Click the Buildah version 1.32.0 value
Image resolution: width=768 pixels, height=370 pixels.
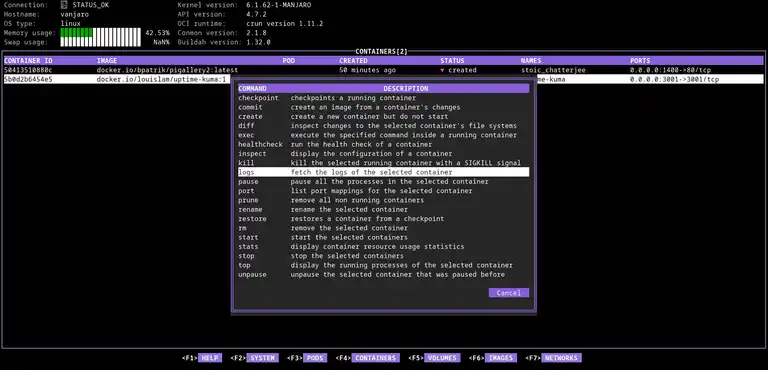258,42
